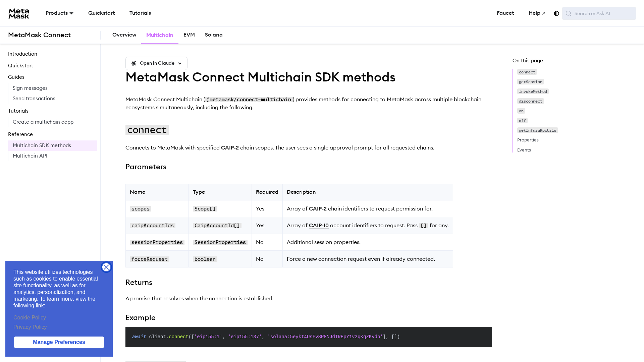Screen dimensions: 644x362
Task: Close the cookie banner
Action: [106, 267]
